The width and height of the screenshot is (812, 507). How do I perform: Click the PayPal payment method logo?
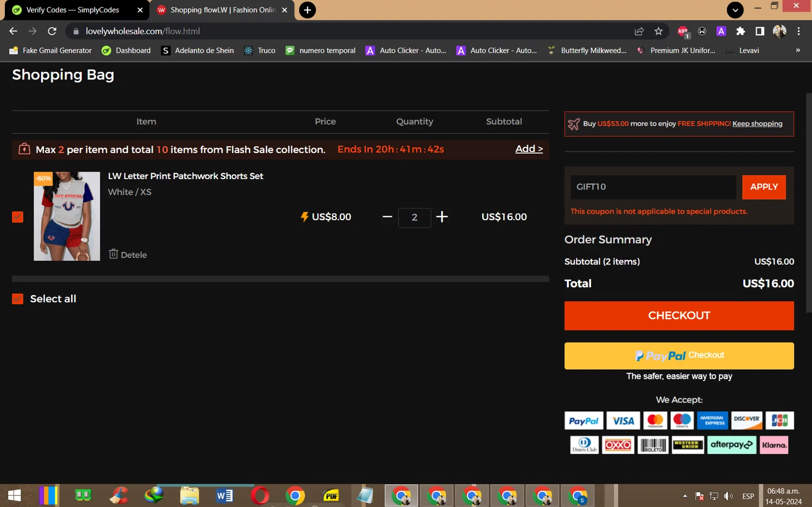[584, 420]
